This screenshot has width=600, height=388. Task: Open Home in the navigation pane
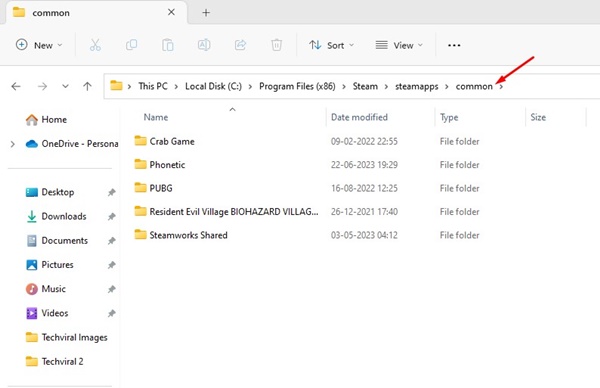click(46, 119)
